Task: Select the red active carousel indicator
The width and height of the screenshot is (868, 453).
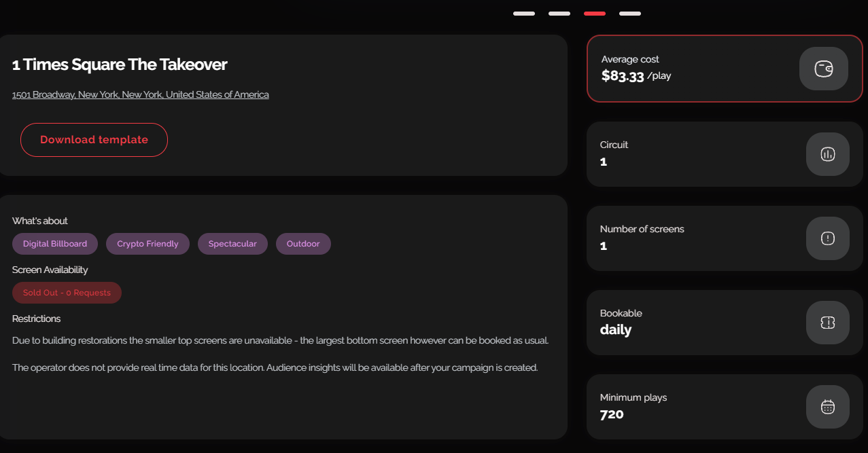Action: (595, 14)
